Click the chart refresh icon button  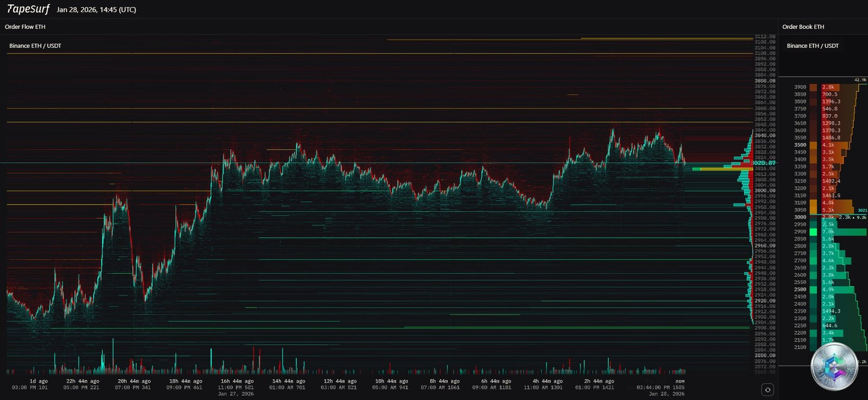click(x=767, y=390)
